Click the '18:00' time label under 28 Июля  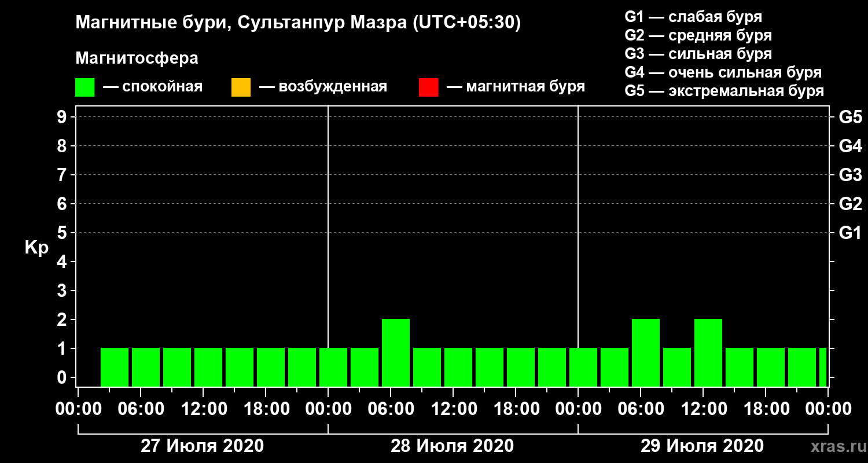coord(516,409)
